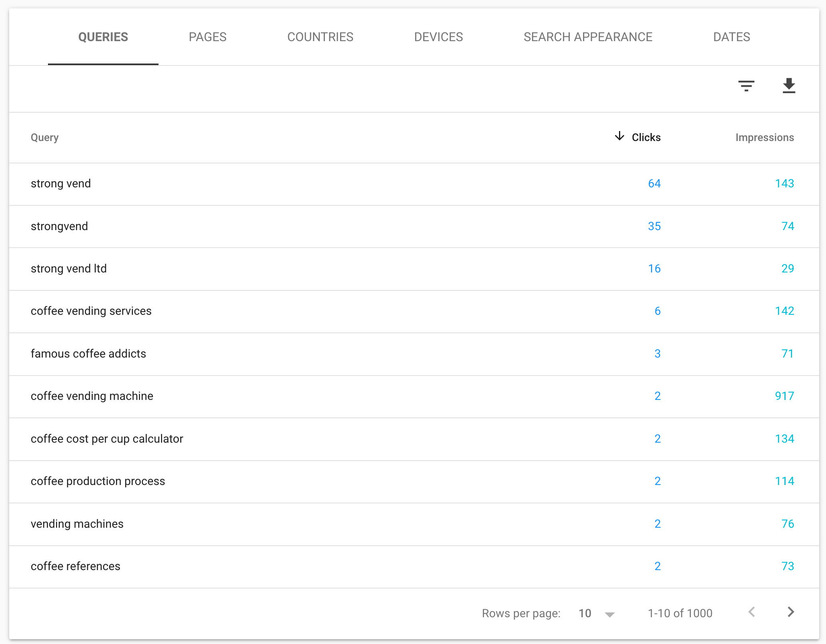Image resolution: width=826 pixels, height=644 pixels.
Task: Click the 29 impressions value
Action: coord(788,268)
